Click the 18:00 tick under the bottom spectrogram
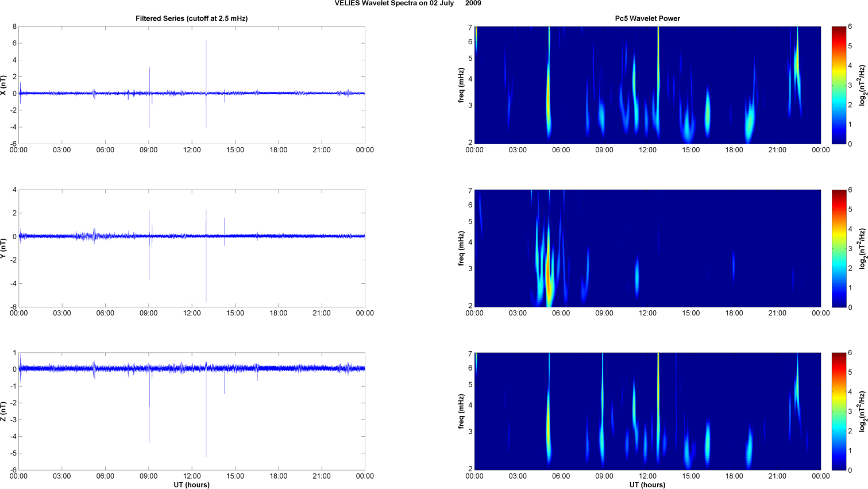Image resolution: width=868 pixels, height=489 pixels. pyautogui.click(x=734, y=476)
